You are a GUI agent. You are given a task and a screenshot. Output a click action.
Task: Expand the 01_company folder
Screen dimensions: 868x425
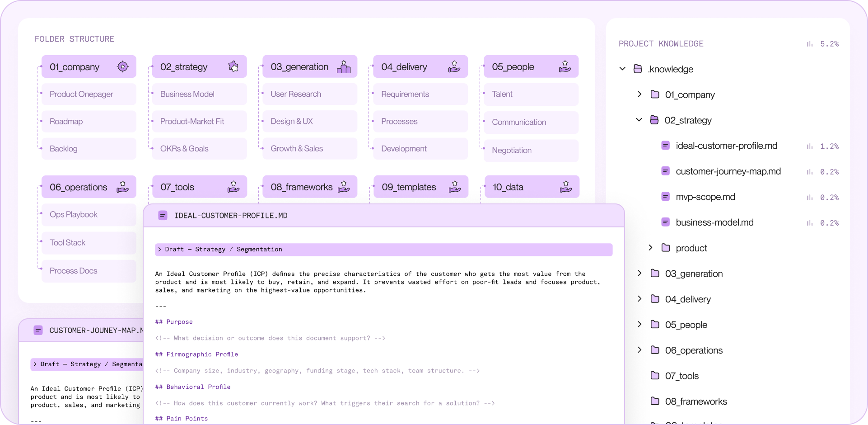(x=639, y=94)
